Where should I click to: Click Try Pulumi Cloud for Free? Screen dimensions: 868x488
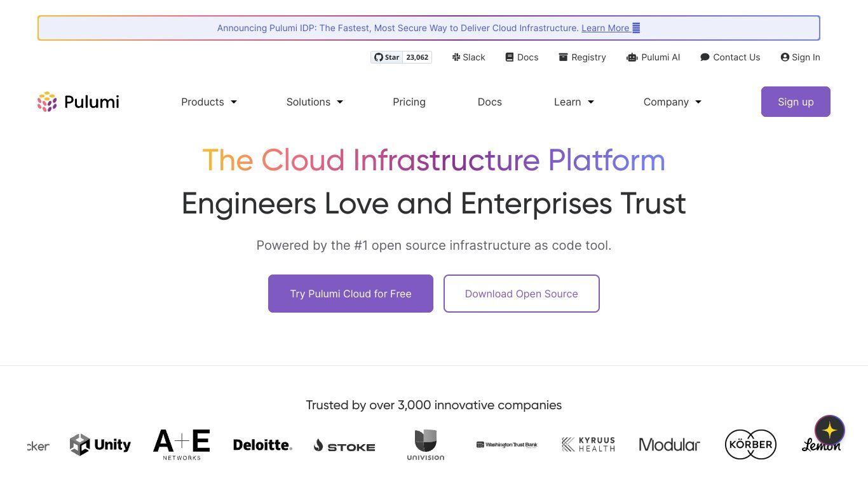[351, 294]
